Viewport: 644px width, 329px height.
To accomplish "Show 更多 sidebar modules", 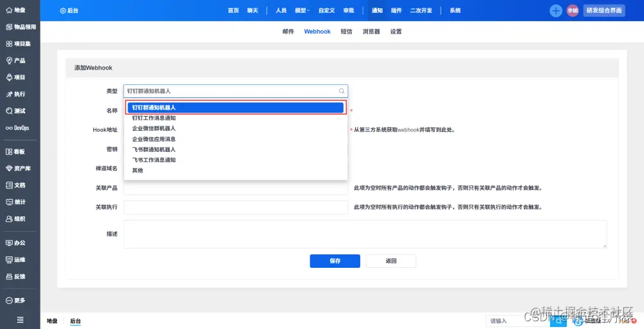I will (15, 300).
